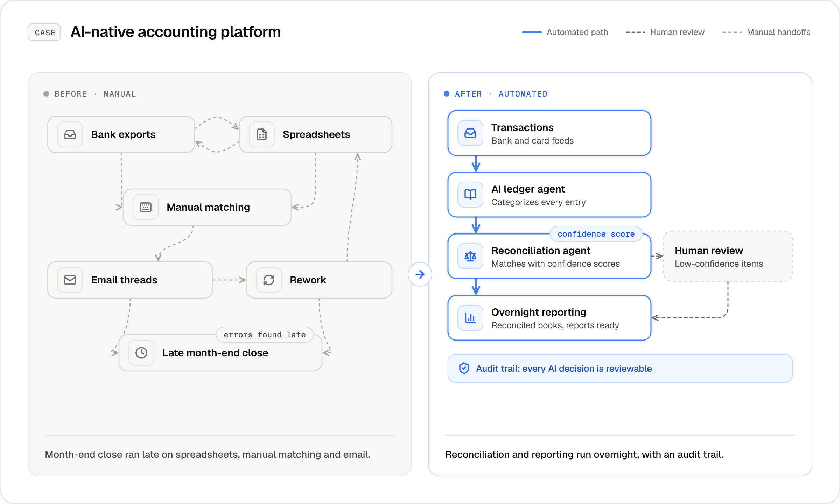Viewport: 840px width, 504px height.
Task: Click the CASE badge
Action: point(44,32)
